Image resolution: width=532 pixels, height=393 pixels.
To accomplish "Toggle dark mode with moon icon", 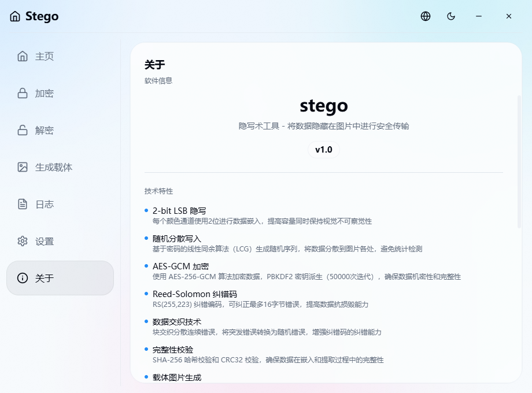I will tap(451, 16).
